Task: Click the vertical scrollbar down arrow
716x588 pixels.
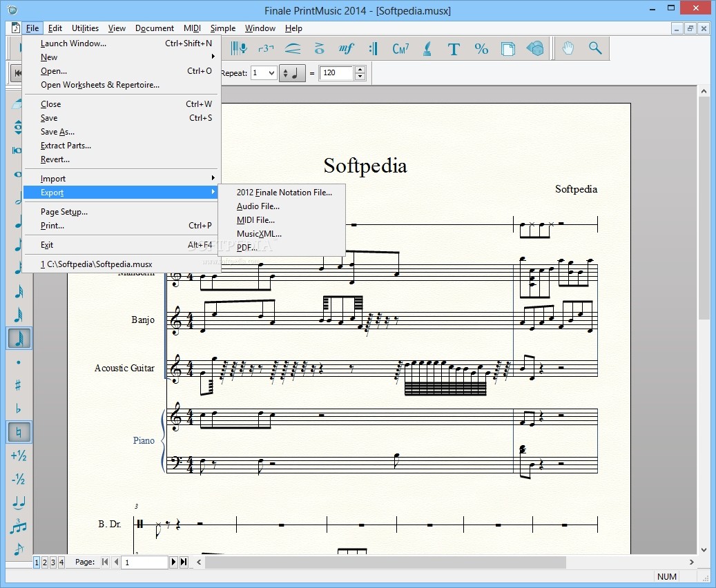Action: (704, 549)
